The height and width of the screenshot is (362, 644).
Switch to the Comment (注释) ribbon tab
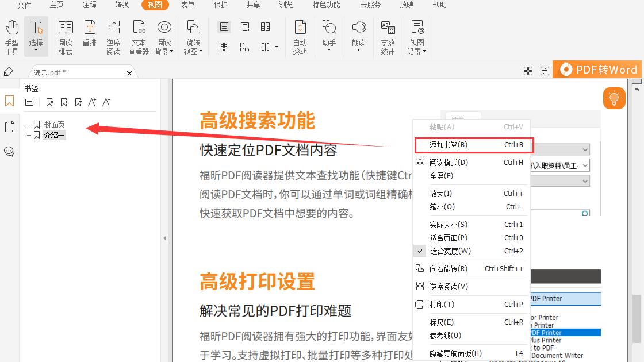[x=89, y=5]
